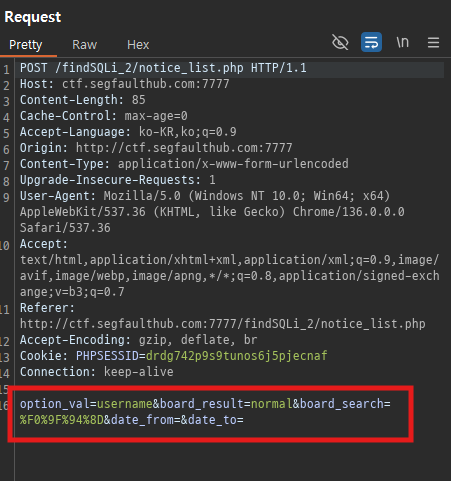Click the board_search parameter value %F0%9F%94%8D
The width and height of the screenshot is (451, 481).
click(62, 420)
